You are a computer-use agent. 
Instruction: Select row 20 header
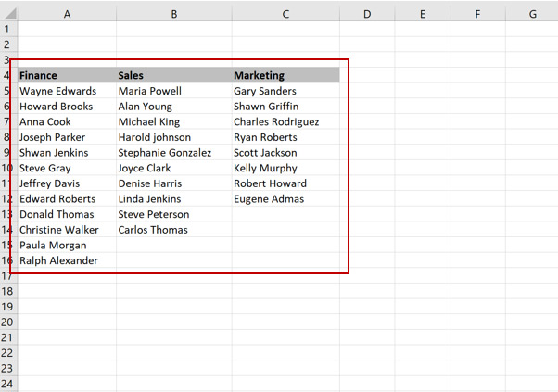[x=8, y=322]
